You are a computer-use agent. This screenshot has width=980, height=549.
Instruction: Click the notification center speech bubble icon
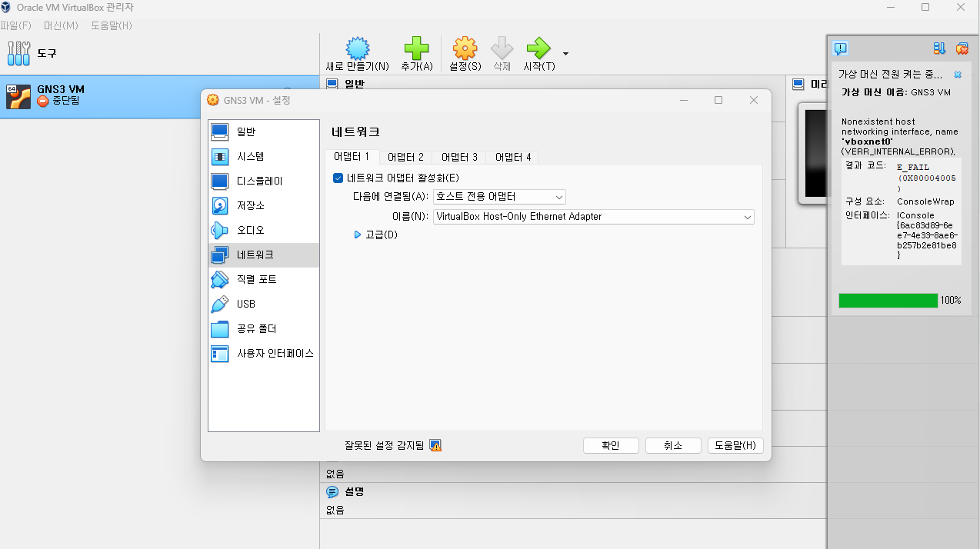pos(841,48)
